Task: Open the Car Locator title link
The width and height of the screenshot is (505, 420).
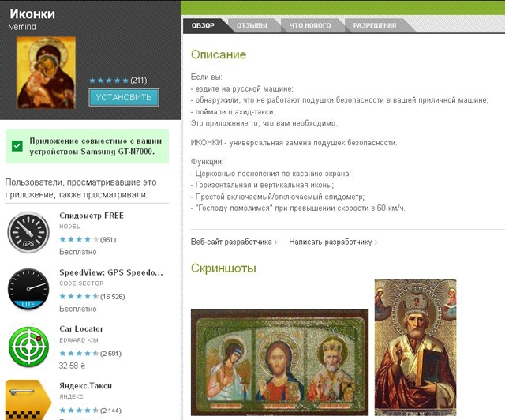Action: (81, 329)
